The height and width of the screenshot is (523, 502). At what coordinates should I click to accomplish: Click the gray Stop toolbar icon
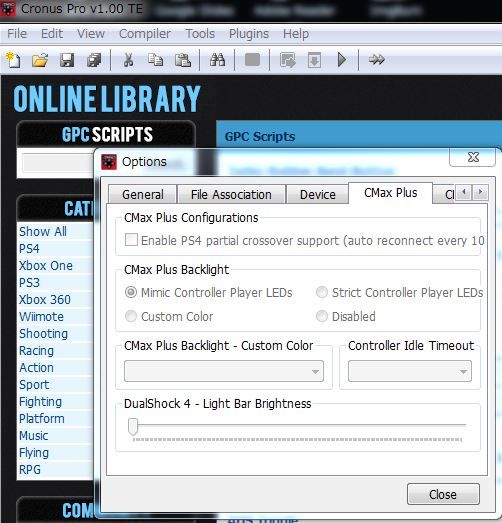[x=252, y=60]
